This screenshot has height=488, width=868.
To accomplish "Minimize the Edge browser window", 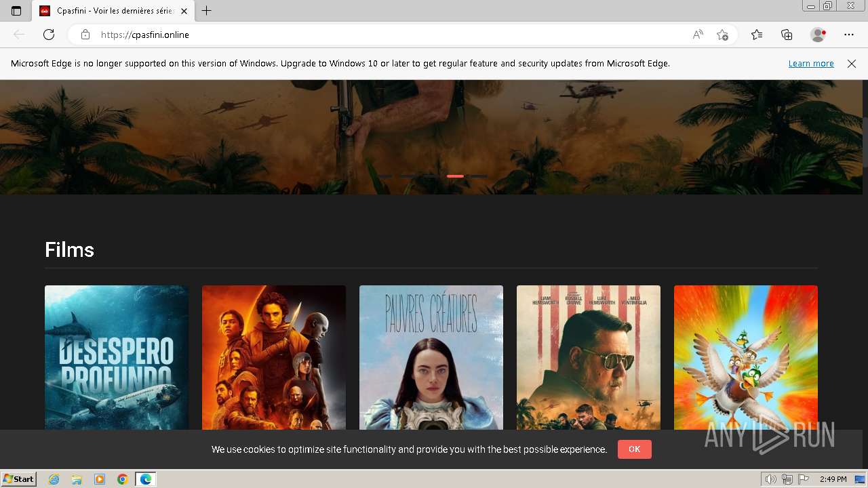I will tap(810, 6).
